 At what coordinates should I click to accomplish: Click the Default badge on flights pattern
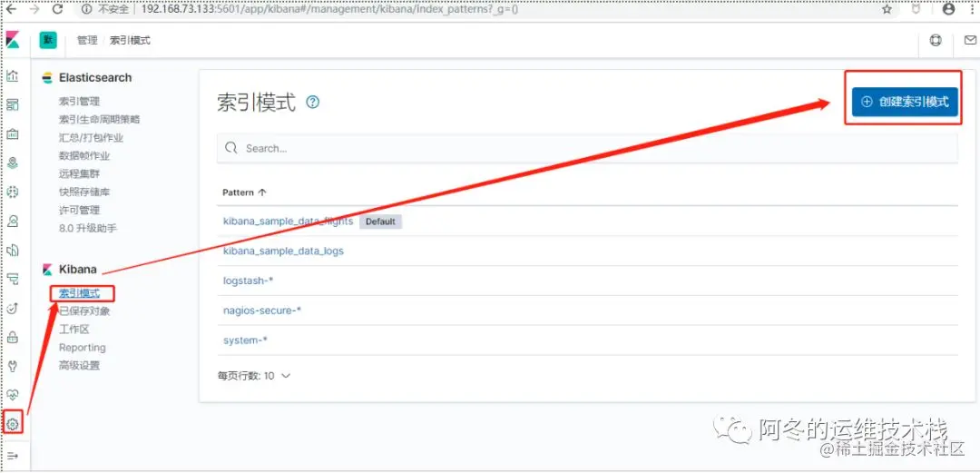tap(380, 222)
